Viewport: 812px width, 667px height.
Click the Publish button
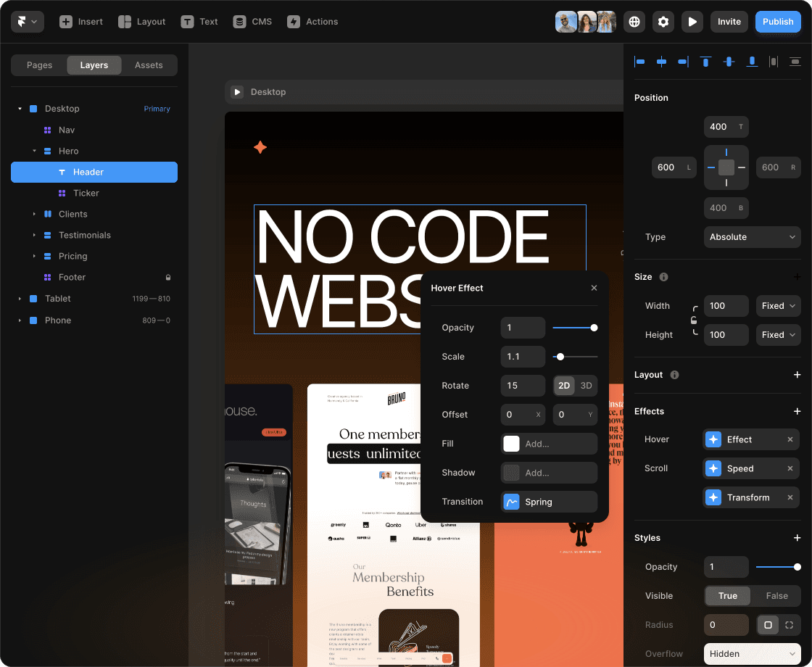pyautogui.click(x=778, y=22)
